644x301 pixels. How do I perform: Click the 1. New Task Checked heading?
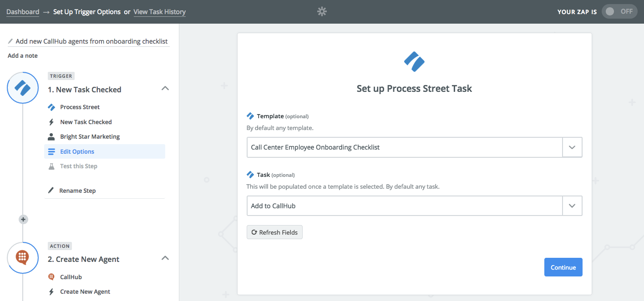click(85, 90)
